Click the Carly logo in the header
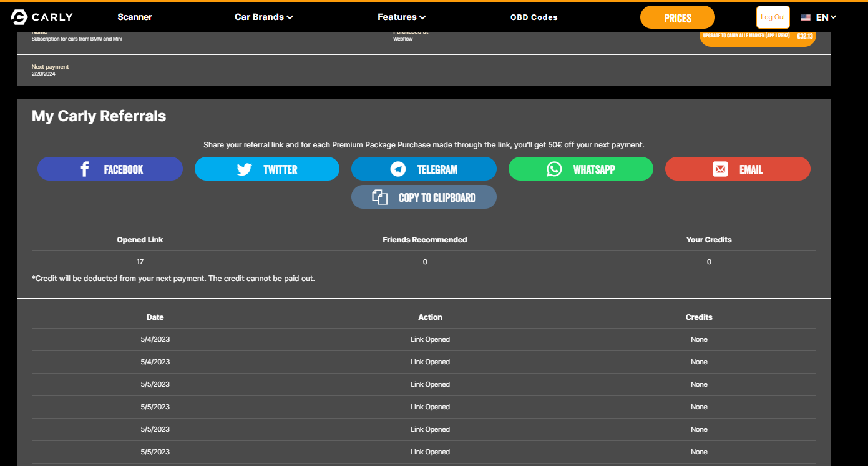 (42, 17)
